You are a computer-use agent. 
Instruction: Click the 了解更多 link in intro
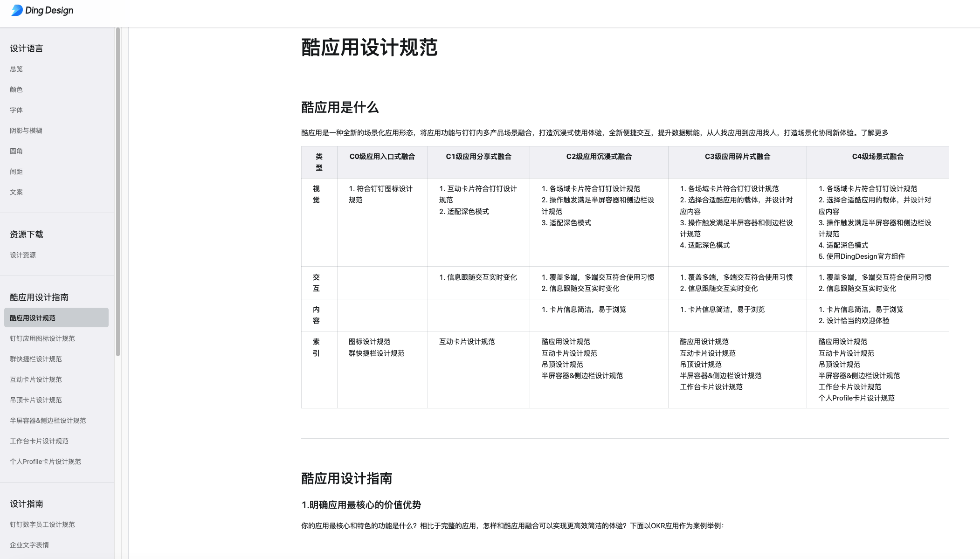point(875,133)
